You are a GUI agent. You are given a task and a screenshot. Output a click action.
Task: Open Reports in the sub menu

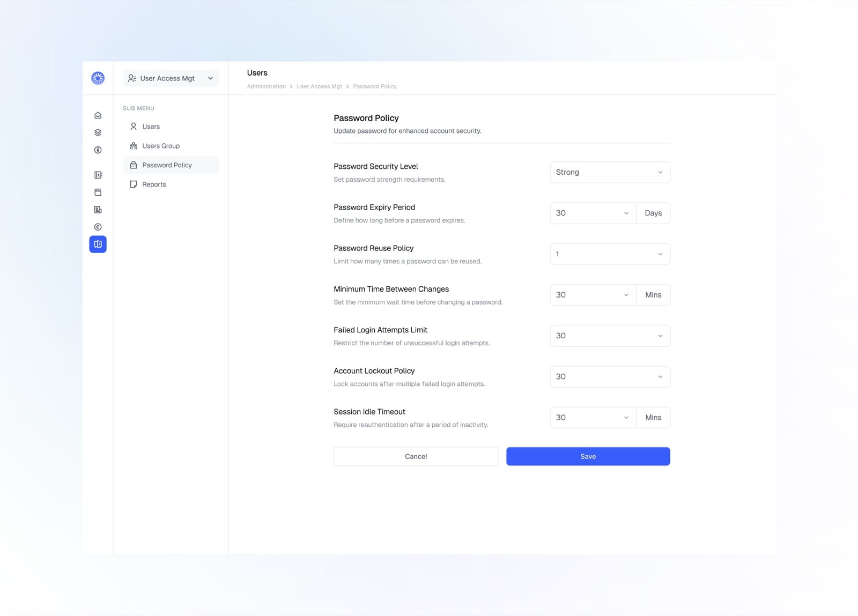171,184
